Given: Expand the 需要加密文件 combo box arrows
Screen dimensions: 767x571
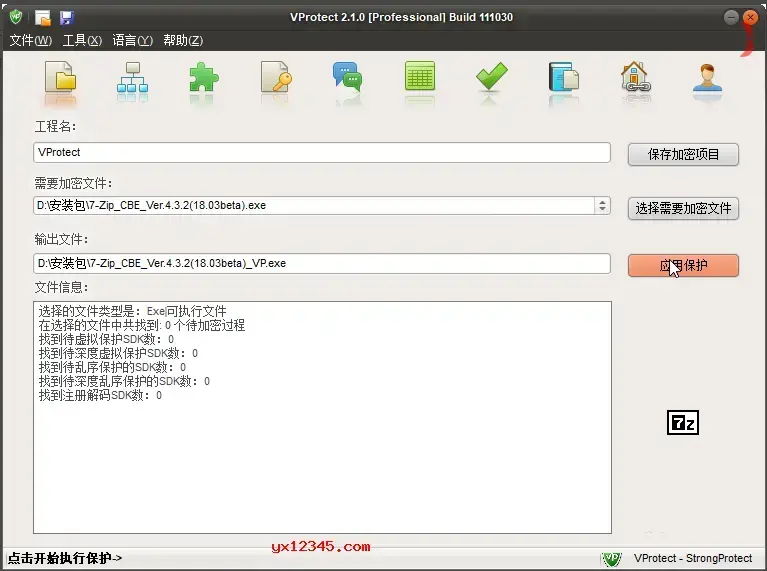Looking at the screenshot, I should tap(602, 205).
